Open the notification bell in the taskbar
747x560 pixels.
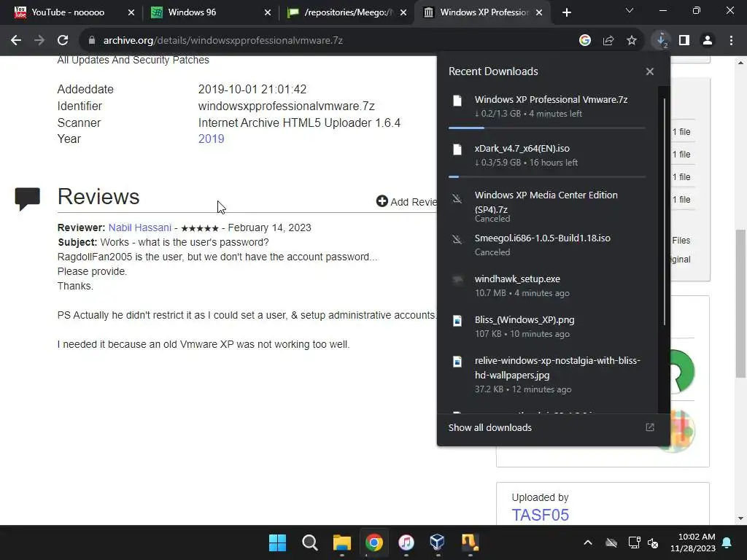pyautogui.click(x=727, y=542)
